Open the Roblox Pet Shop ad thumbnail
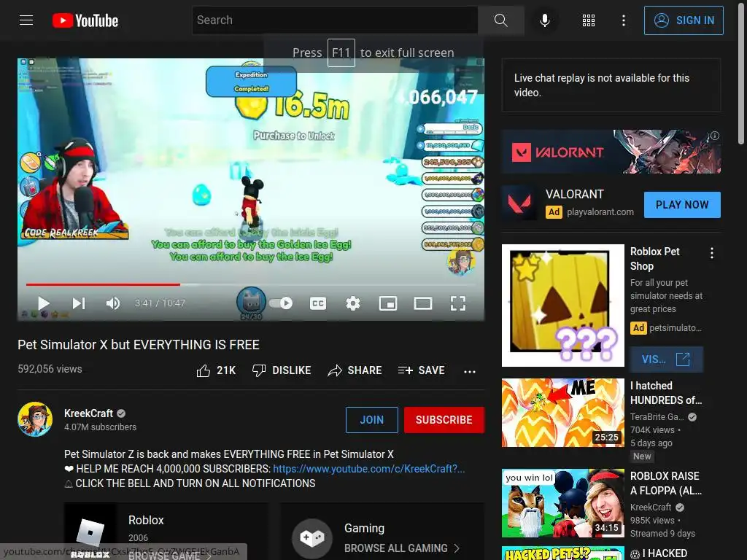This screenshot has height=560, width=747. 562,306
